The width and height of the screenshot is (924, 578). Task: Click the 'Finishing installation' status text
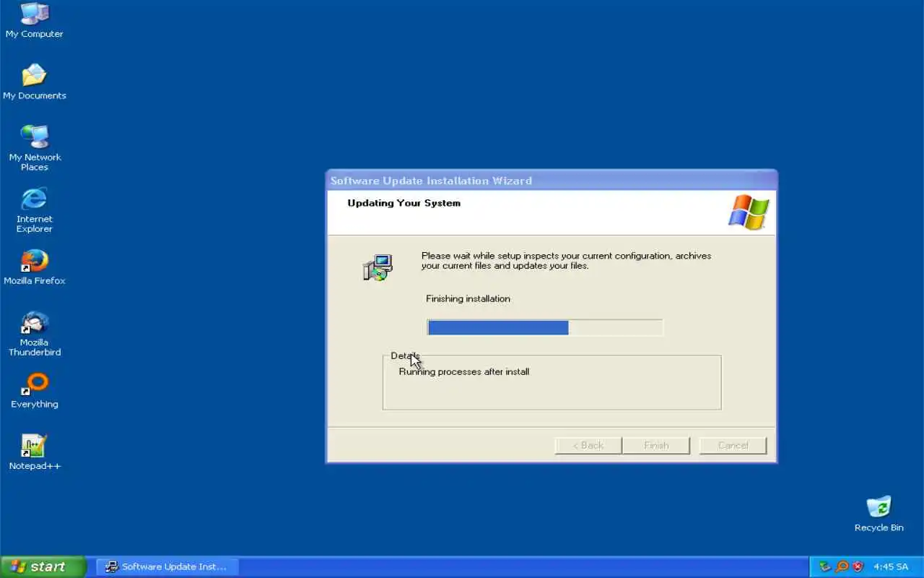click(x=468, y=298)
